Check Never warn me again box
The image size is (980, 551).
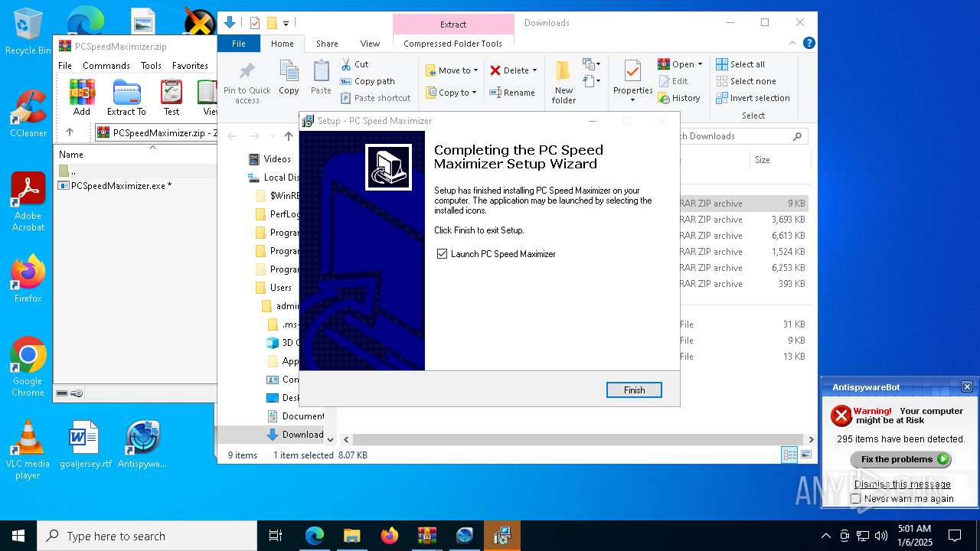tap(856, 499)
